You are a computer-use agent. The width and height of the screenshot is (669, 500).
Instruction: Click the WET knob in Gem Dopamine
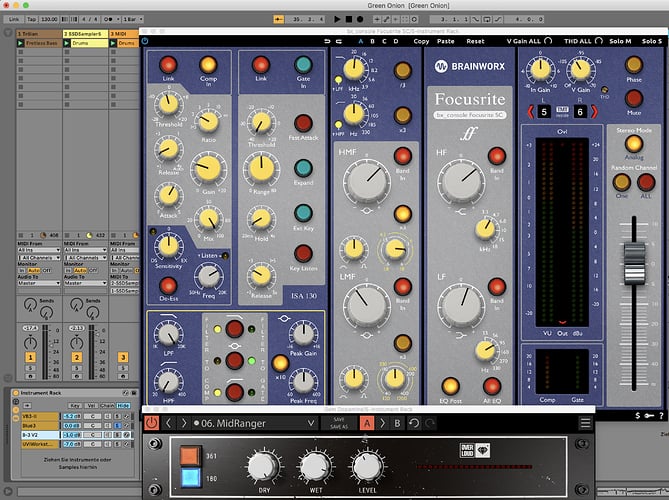click(x=316, y=467)
